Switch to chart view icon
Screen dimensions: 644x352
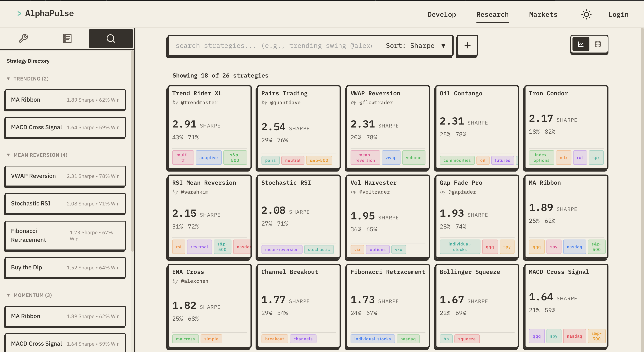[x=581, y=44]
